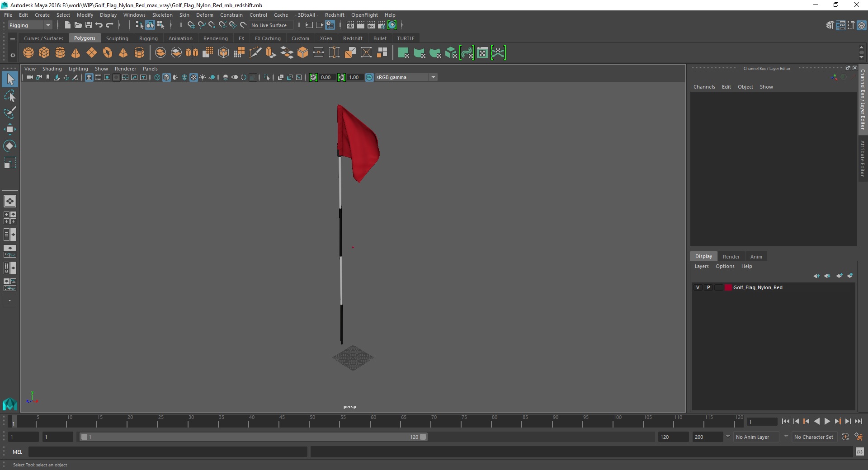Click the Redo arrow icon
This screenshot has width=868, height=470.
[x=109, y=25]
